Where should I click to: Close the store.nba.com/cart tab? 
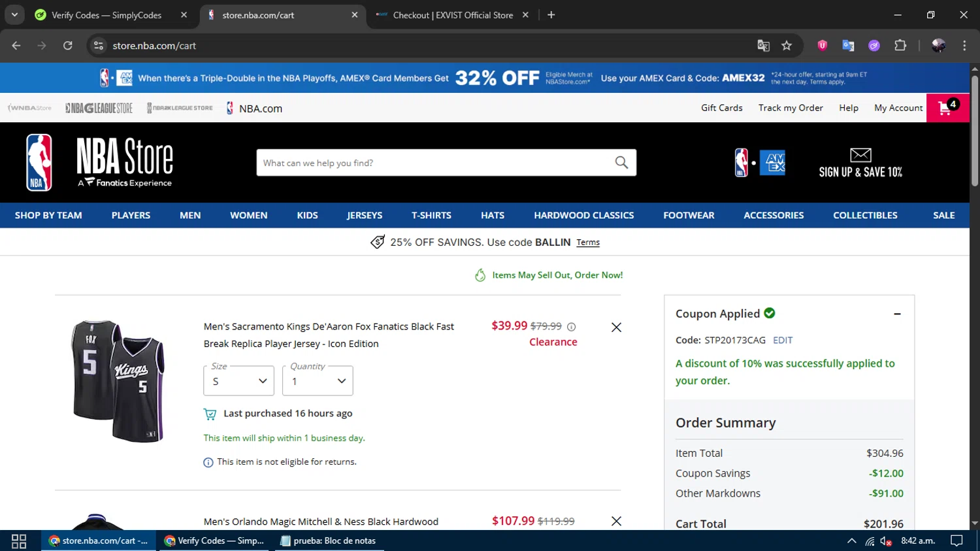pyautogui.click(x=354, y=15)
